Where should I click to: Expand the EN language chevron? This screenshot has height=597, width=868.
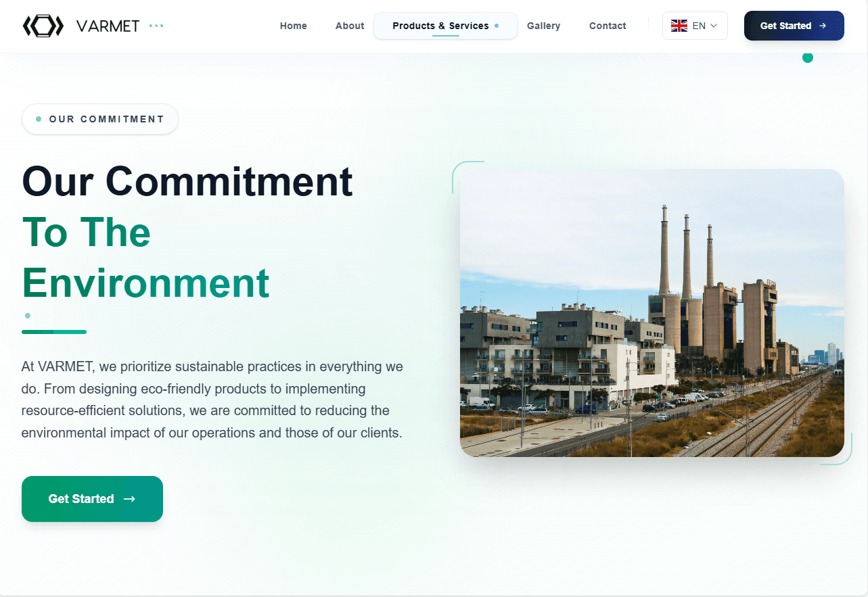coord(714,26)
